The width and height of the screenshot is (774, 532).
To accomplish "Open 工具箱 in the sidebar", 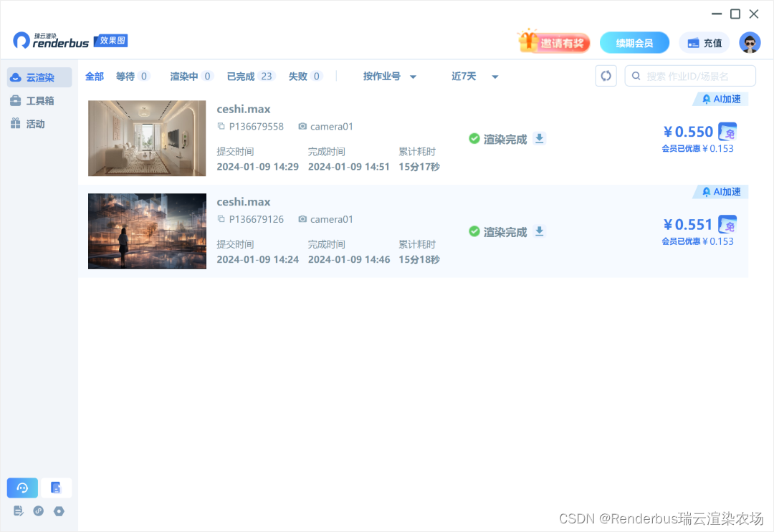I will [39, 100].
